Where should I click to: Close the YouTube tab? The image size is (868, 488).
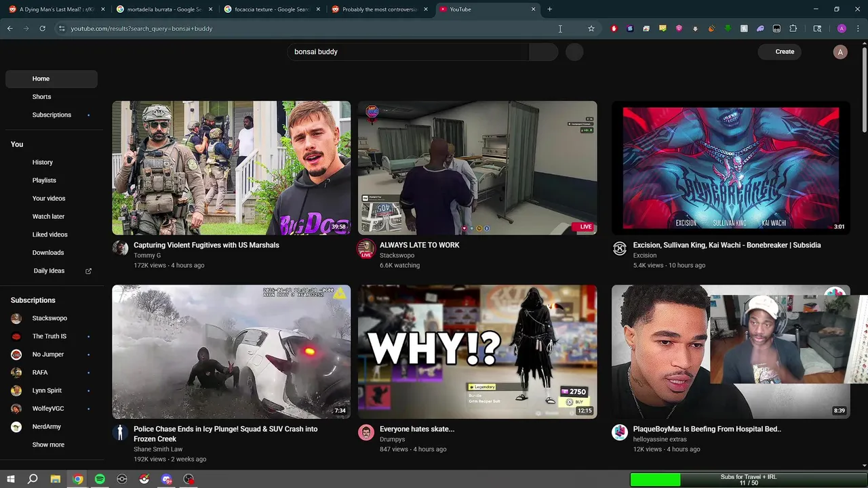(533, 9)
